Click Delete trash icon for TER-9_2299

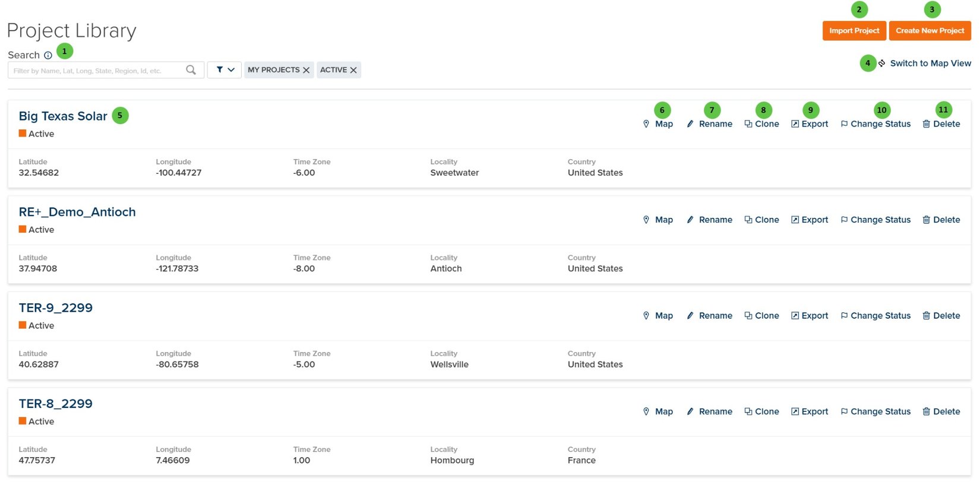pyautogui.click(x=926, y=316)
